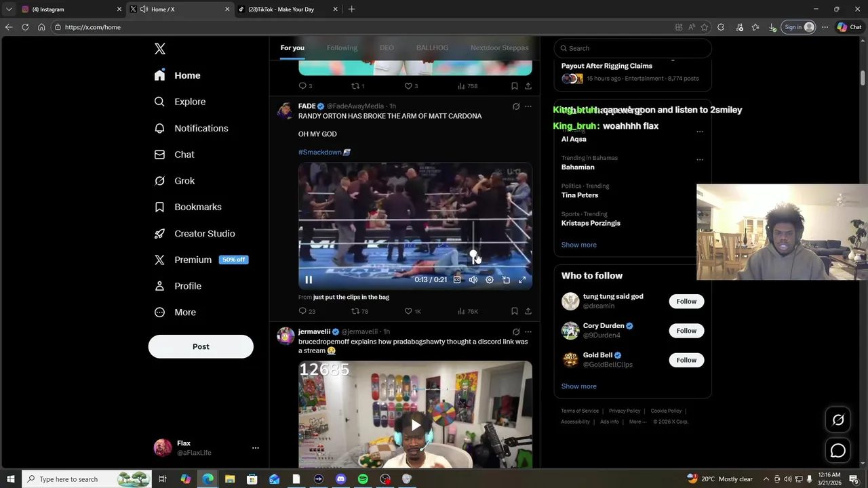
Task: Click the X search field
Action: (633, 48)
